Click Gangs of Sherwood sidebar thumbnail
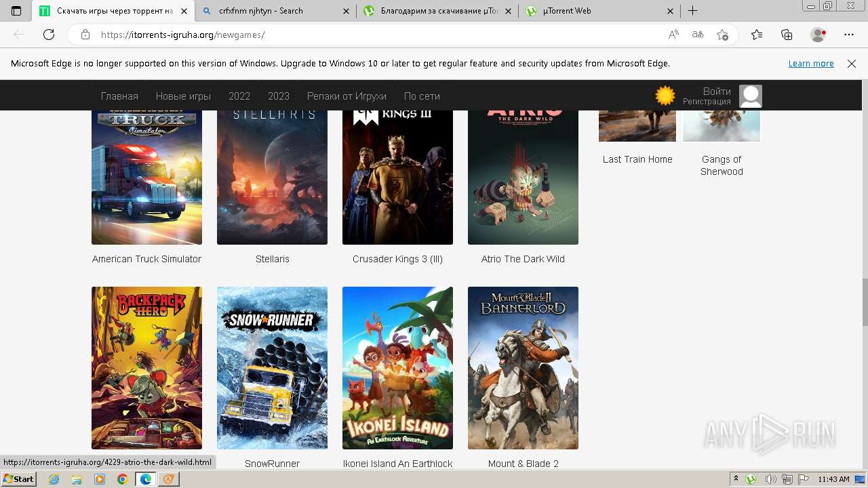The image size is (868, 488). (x=722, y=125)
